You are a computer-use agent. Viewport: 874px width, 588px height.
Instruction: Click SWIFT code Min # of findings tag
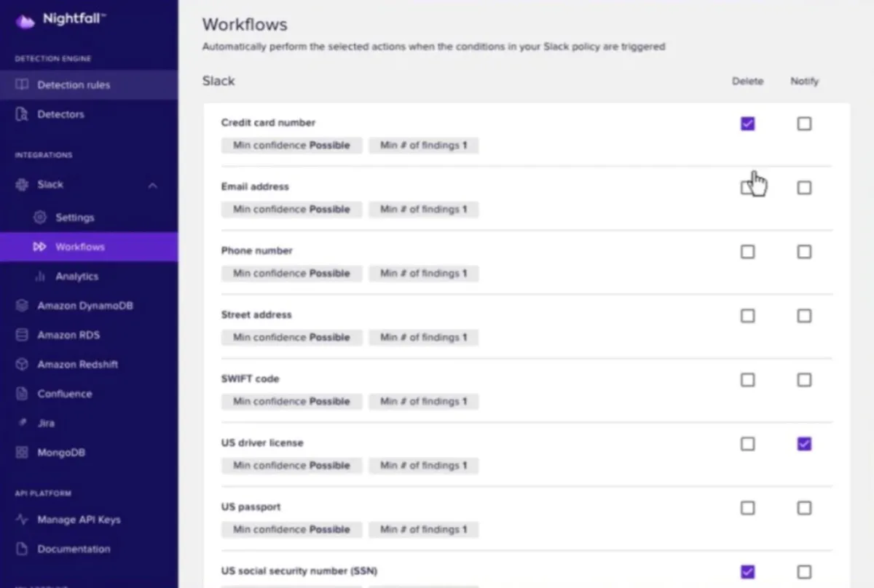(423, 402)
